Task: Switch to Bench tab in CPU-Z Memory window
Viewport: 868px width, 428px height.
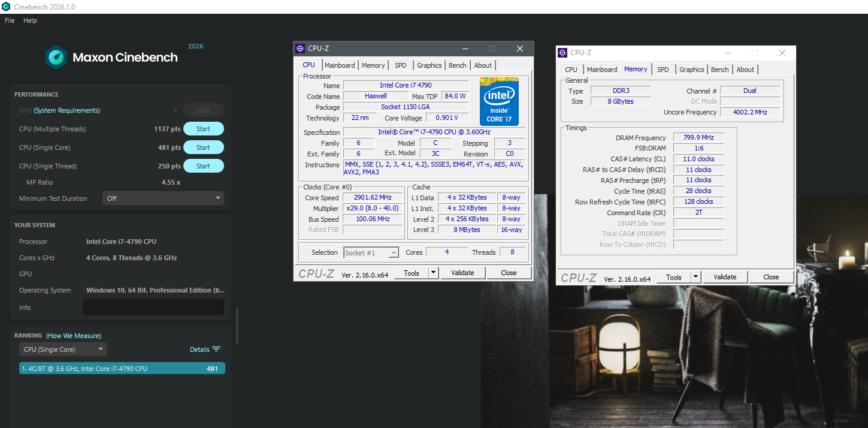Action: click(720, 70)
